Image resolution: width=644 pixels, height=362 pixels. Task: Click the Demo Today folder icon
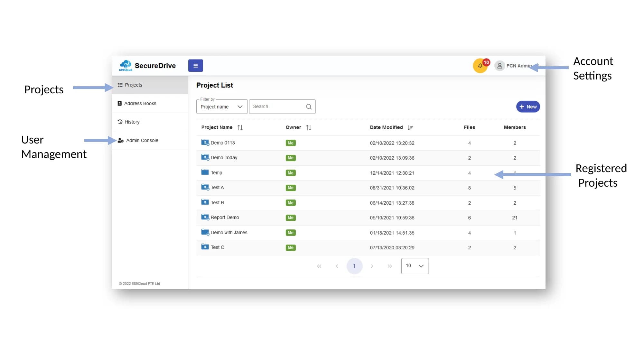(x=205, y=157)
